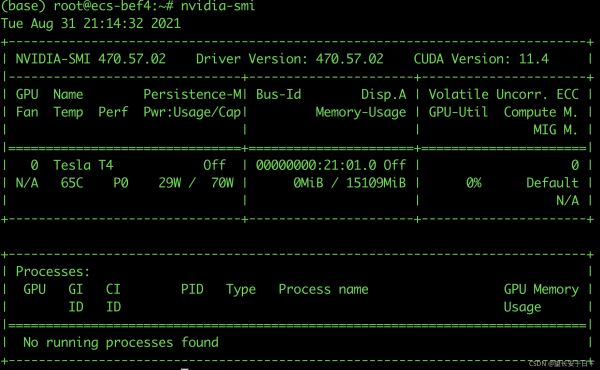This screenshot has height=370, width=600.
Task: Select the timestamp Tue Aug 31 line
Action: point(91,24)
